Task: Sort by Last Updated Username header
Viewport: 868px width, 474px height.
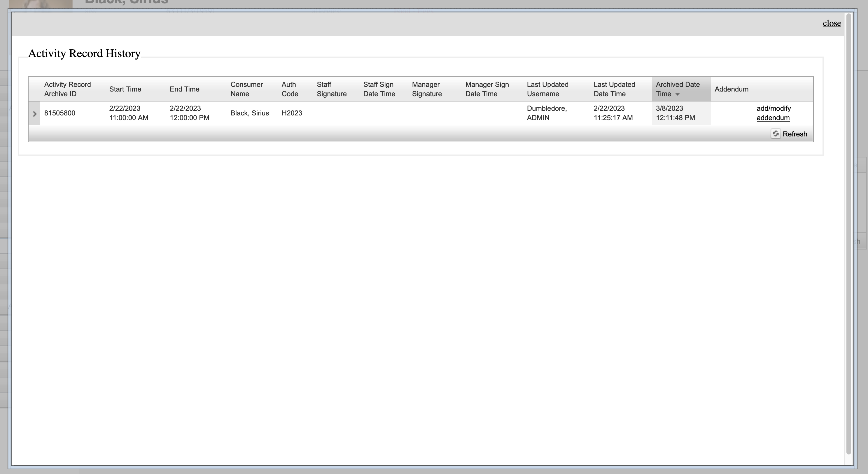Action: tap(547, 89)
